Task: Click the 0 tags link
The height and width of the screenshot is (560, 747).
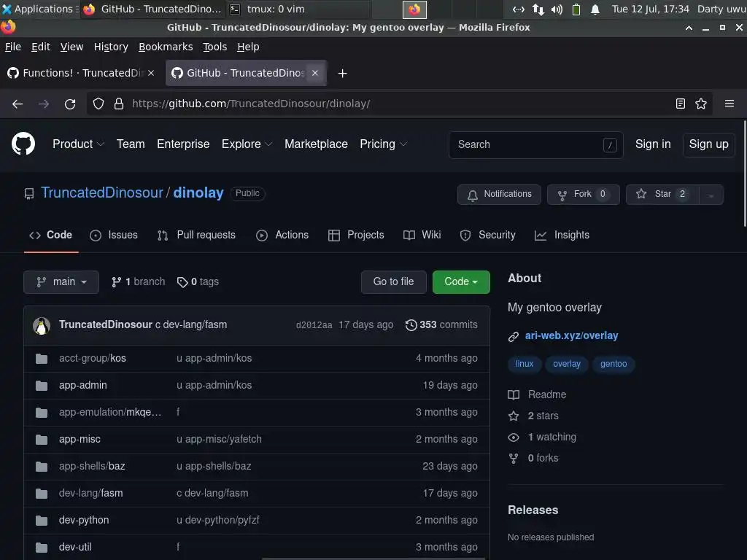Action: pyautogui.click(x=198, y=282)
